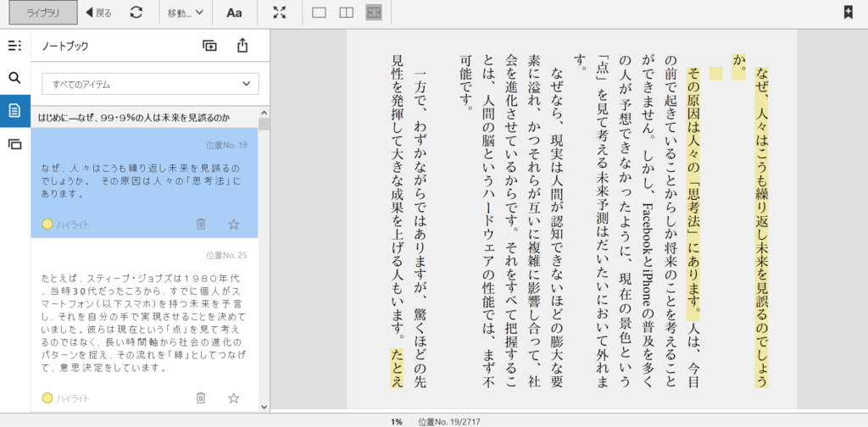Image resolution: width=868 pixels, height=427 pixels.
Task: Star the highlight at 位置No. 19
Action: [234, 224]
